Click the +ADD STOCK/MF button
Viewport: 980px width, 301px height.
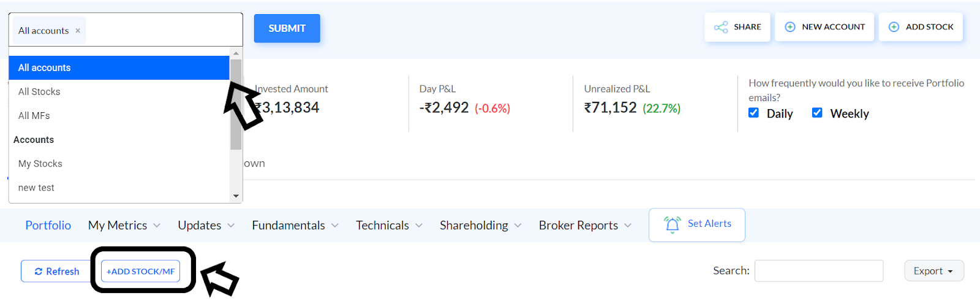pyautogui.click(x=141, y=271)
